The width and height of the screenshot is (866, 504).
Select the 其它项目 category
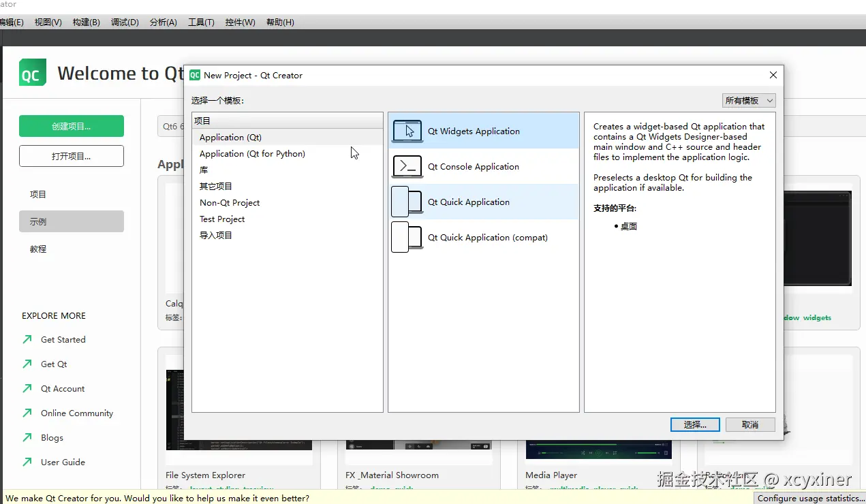coord(288,186)
